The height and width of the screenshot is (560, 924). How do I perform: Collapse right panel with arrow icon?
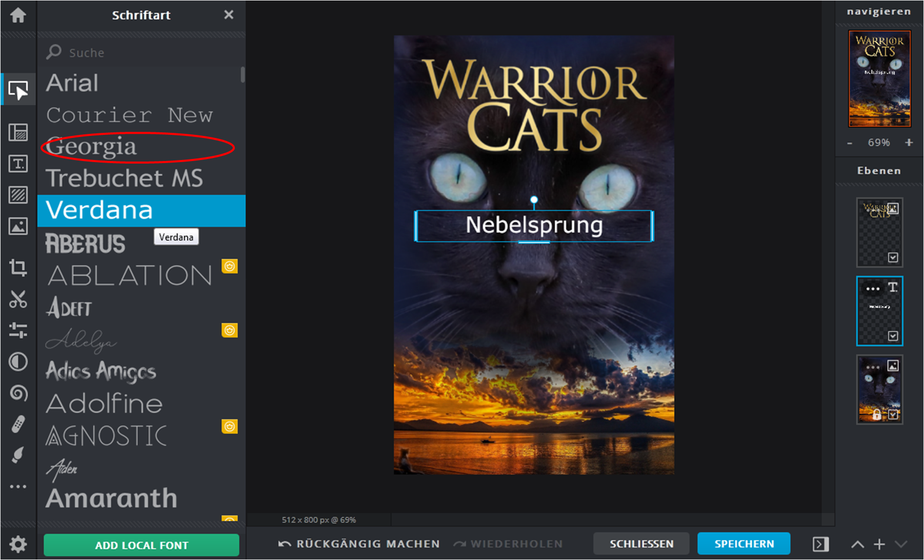tap(820, 544)
